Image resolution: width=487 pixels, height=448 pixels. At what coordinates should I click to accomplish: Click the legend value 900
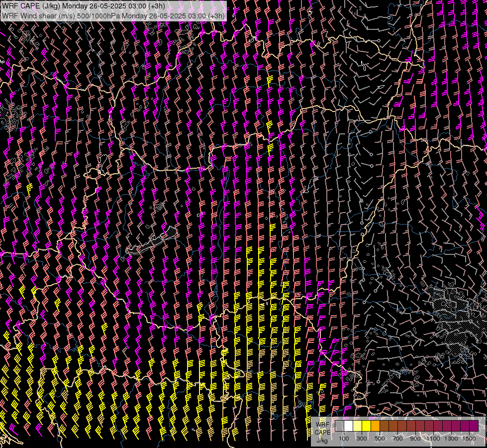coord(415,439)
